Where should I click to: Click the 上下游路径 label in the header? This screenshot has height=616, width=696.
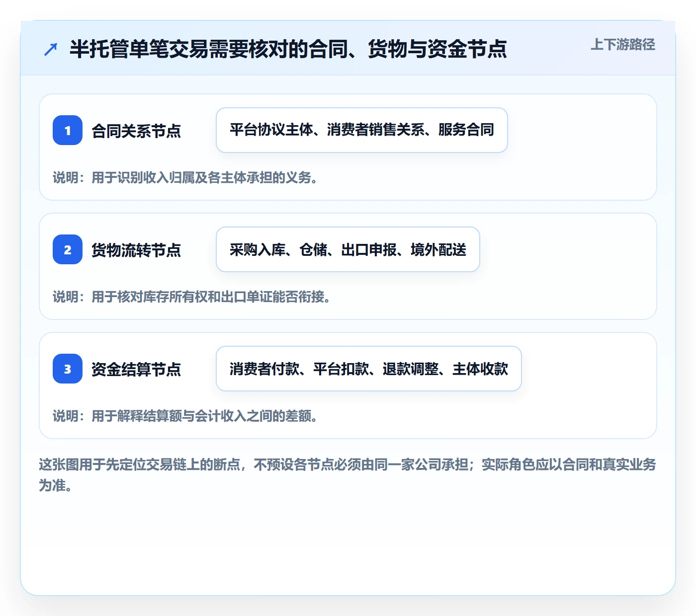pos(623,45)
